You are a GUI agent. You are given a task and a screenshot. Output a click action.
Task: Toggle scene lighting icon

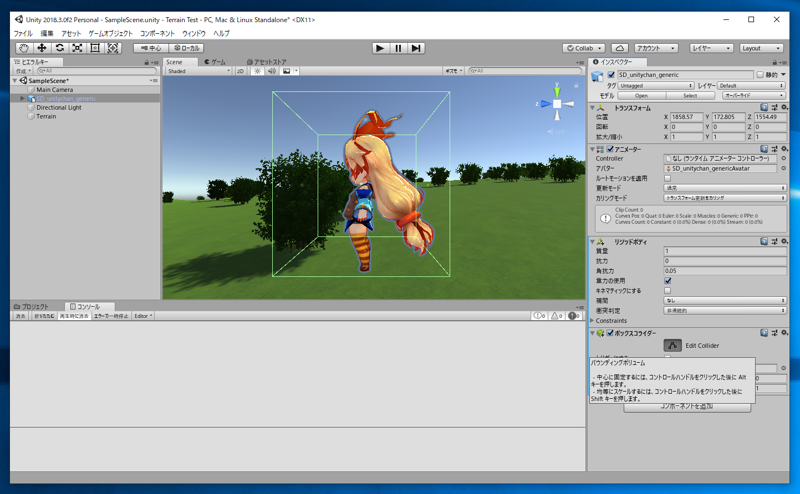(257, 71)
